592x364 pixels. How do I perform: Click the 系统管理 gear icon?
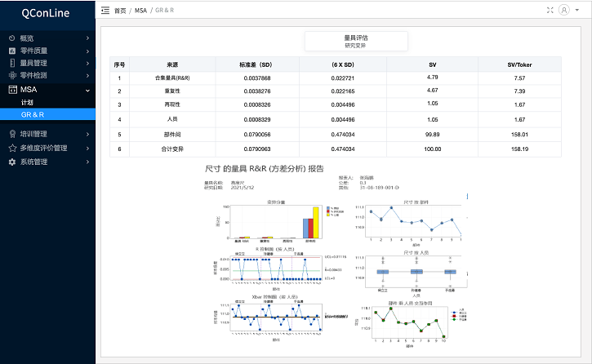point(12,162)
